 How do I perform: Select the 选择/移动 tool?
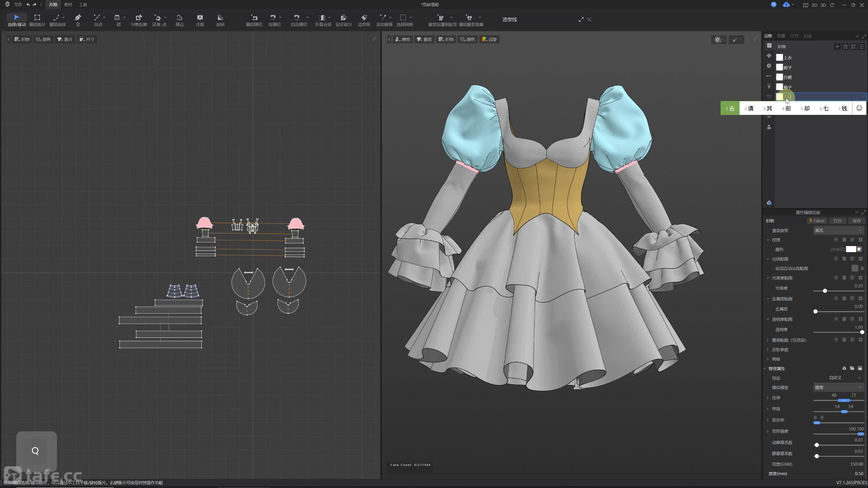[17, 20]
